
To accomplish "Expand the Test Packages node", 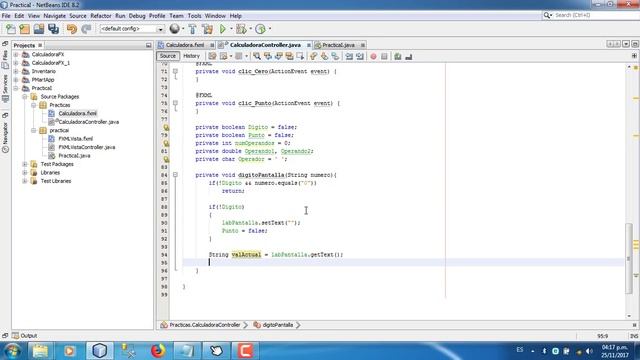I will click(25, 164).
